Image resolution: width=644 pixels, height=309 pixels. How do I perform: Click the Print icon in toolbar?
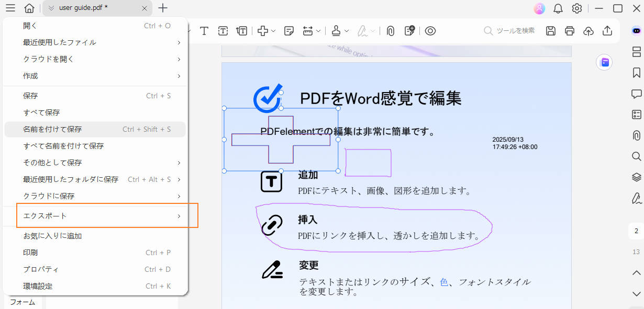tap(570, 31)
